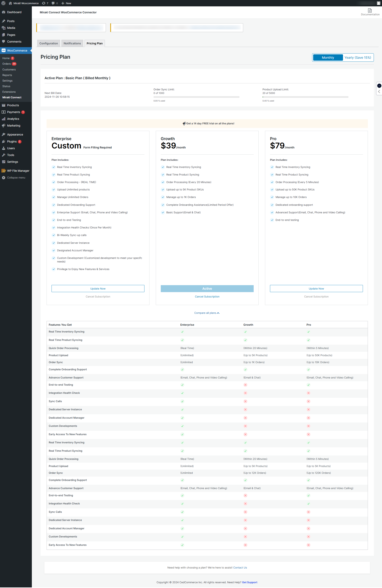Select Monthly billing toggle
This screenshot has width=382, height=588.
(328, 58)
